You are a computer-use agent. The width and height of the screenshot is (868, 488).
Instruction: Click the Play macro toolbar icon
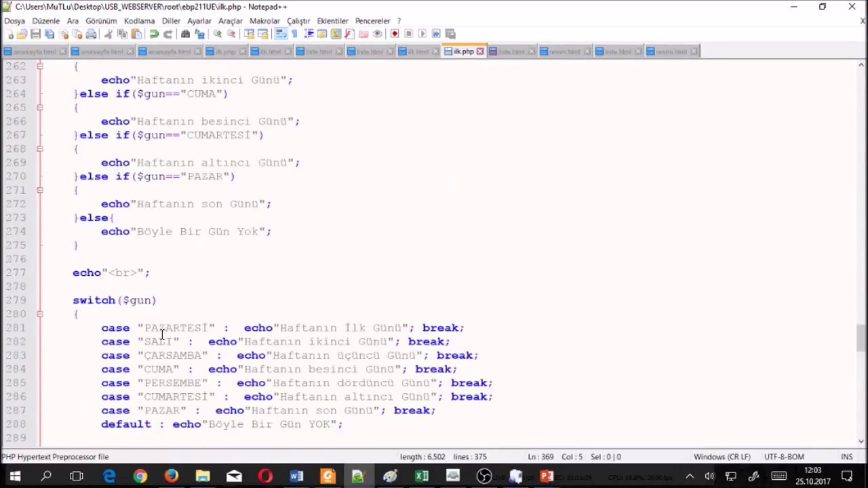(422, 34)
